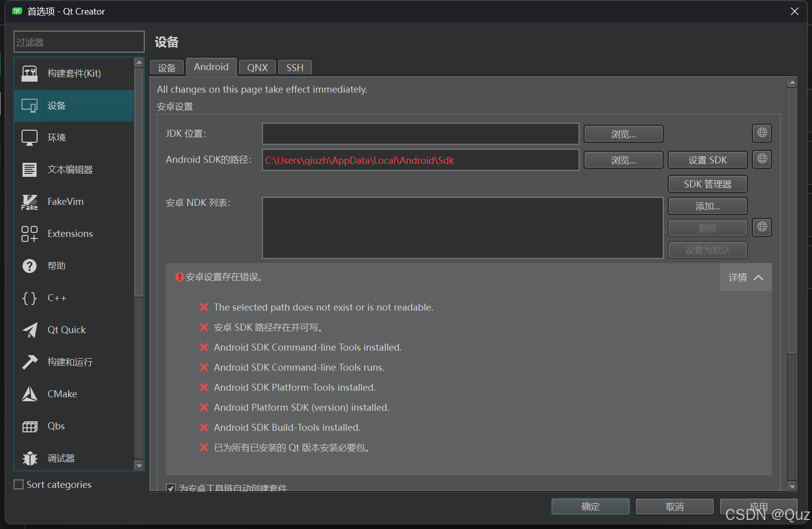812x529 pixels.
Task: Switch to the SSH tab
Action: pos(295,68)
